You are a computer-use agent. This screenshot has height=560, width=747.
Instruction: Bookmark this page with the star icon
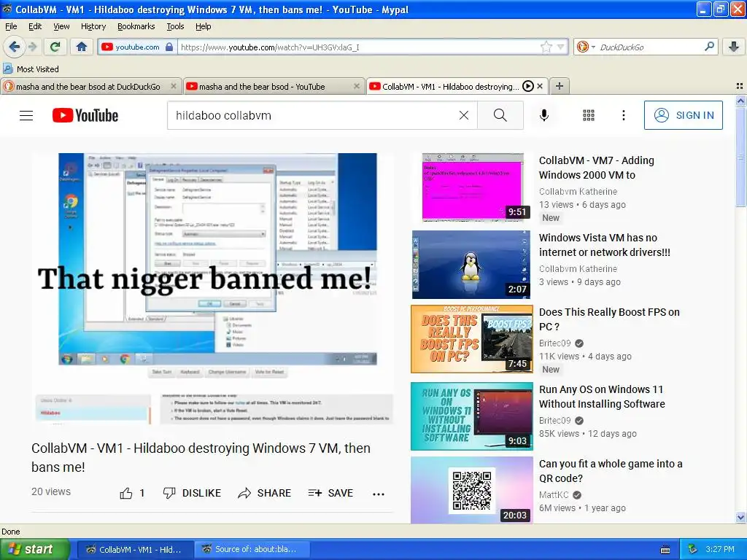pyautogui.click(x=546, y=47)
